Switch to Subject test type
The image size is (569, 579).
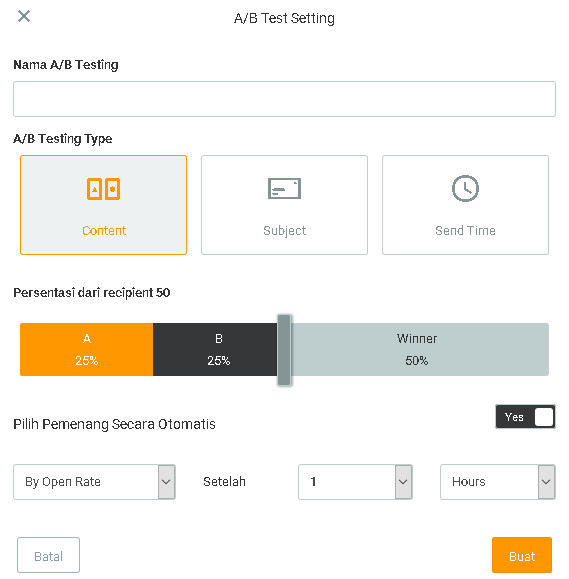click(284, 205)
